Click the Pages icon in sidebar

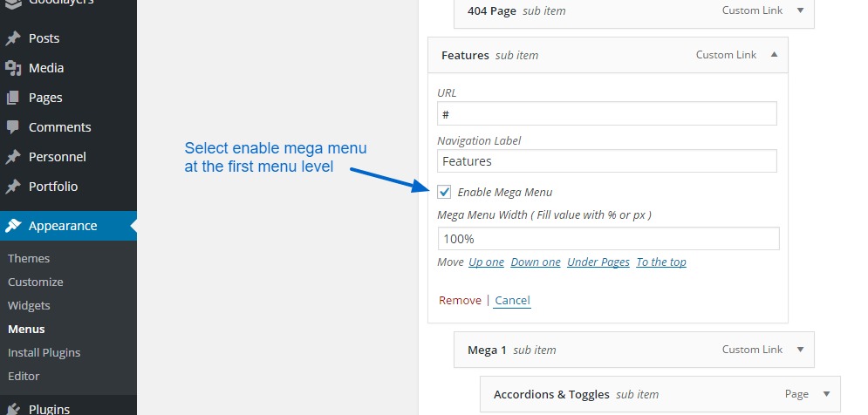pyautogui.click(x=13, y=98)
